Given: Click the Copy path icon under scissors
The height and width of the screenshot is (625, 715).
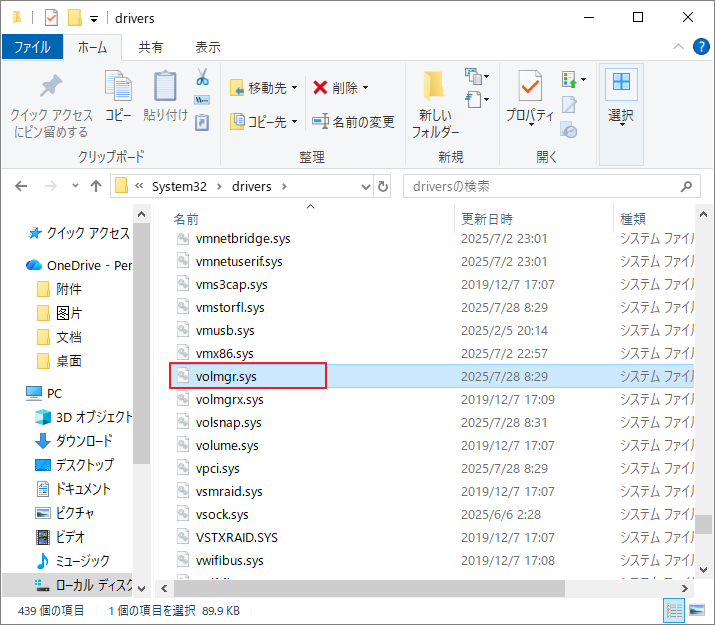Looking at the screenshot, I should pos(202,100).
